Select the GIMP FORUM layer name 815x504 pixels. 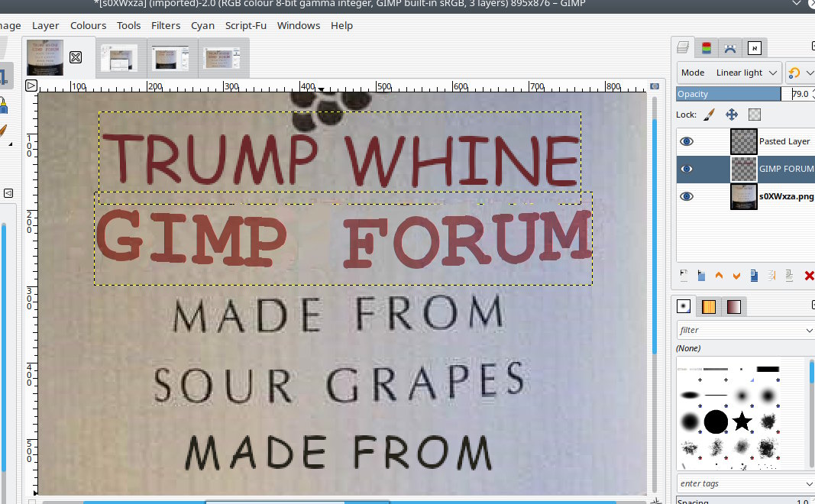tap(787, 169)
